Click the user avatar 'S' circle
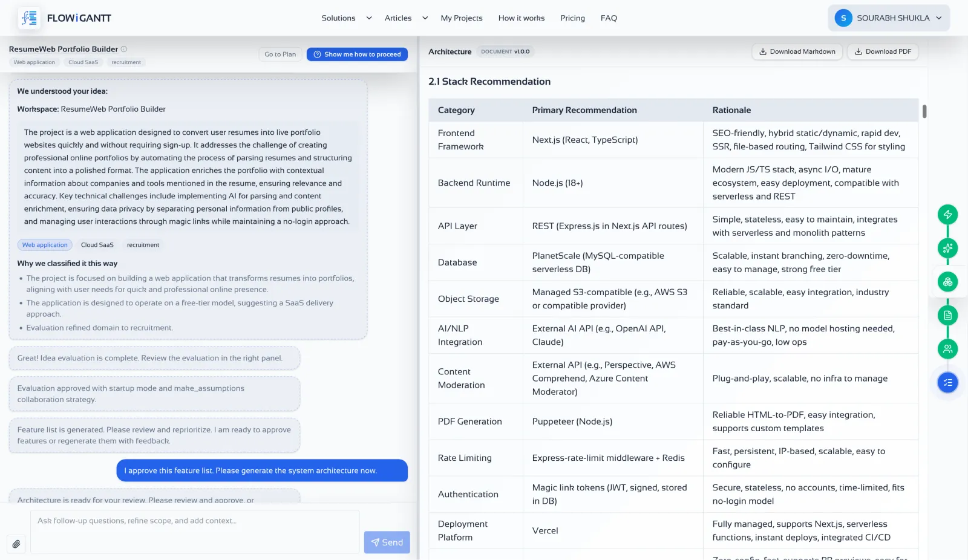968x560 pixels. 843,18
